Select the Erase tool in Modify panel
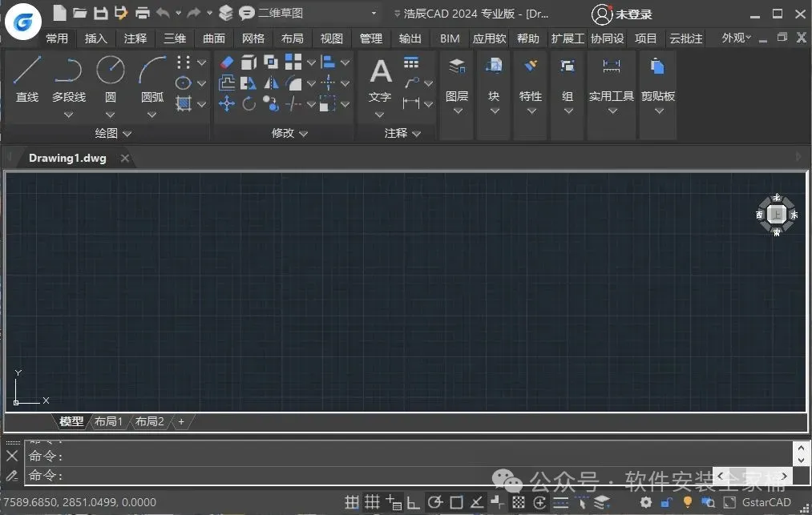 pyautogui.click(x=227, y=62)
